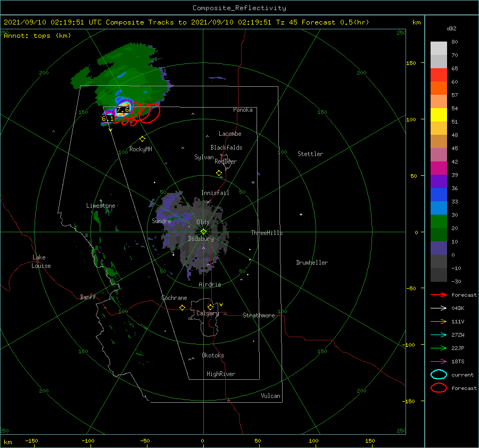Select the blue 36 dBZ color swatch
The image size is (479, 448).
[439, 194]
